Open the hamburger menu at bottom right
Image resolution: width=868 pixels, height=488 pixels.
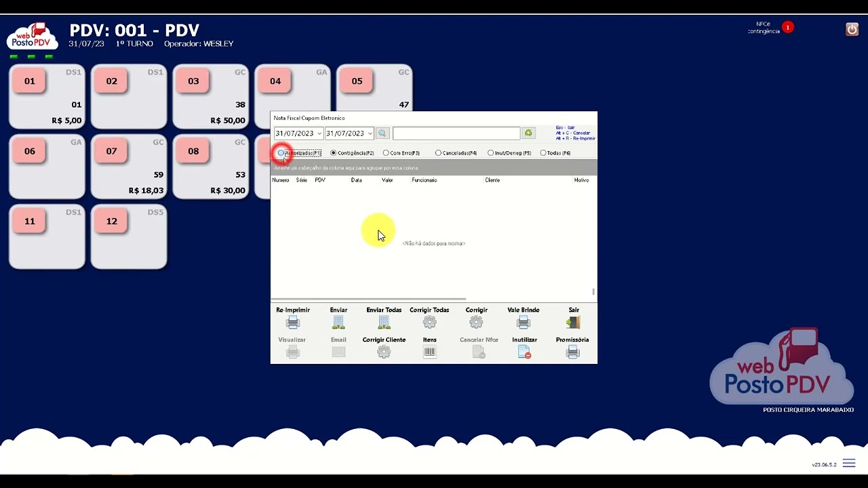tap(849, 464)
